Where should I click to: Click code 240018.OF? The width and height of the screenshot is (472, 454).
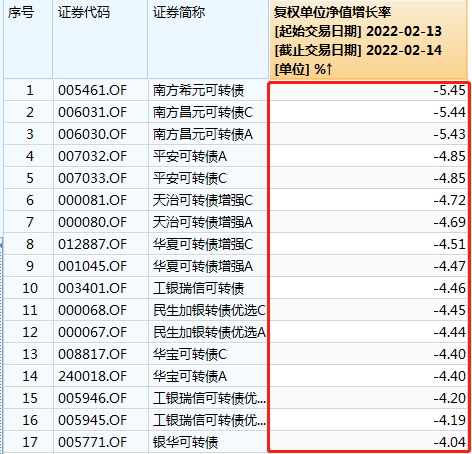tap(92, 376)
